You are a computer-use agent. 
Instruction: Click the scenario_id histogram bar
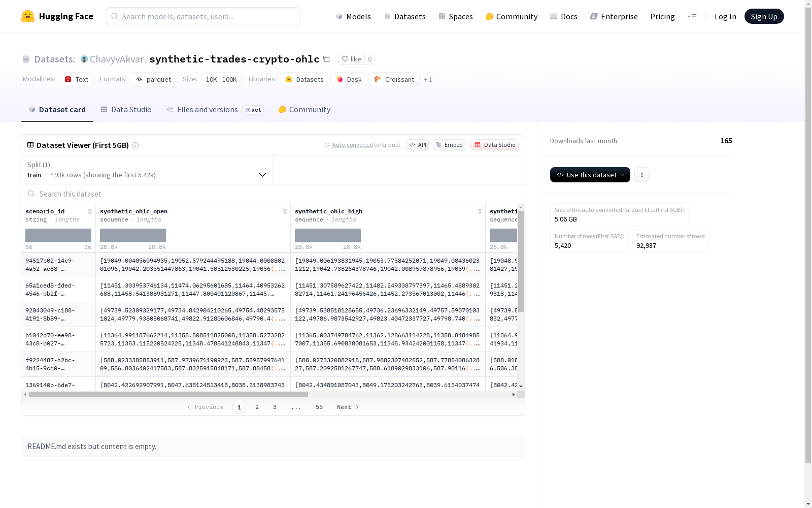coord(58,235)
